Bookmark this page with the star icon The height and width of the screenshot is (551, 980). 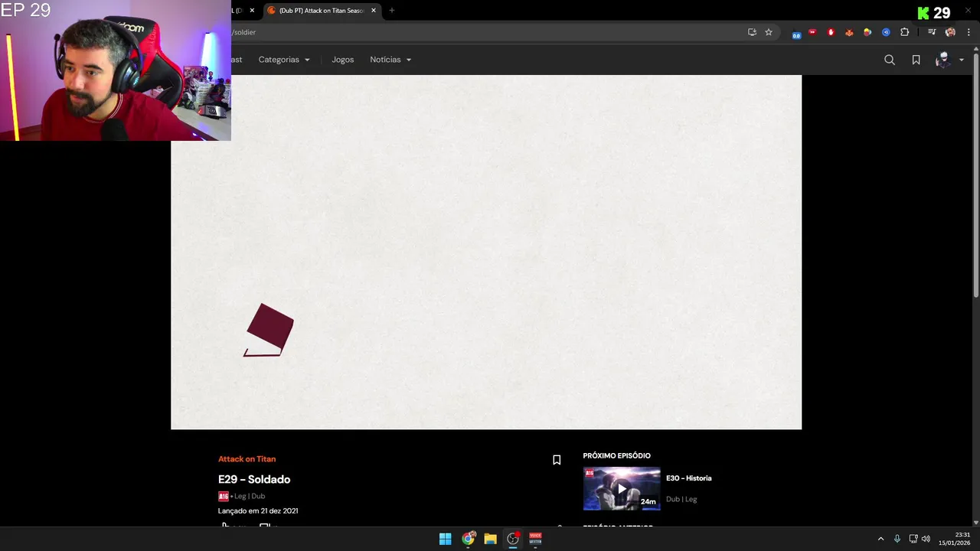(x=769, y=32)
